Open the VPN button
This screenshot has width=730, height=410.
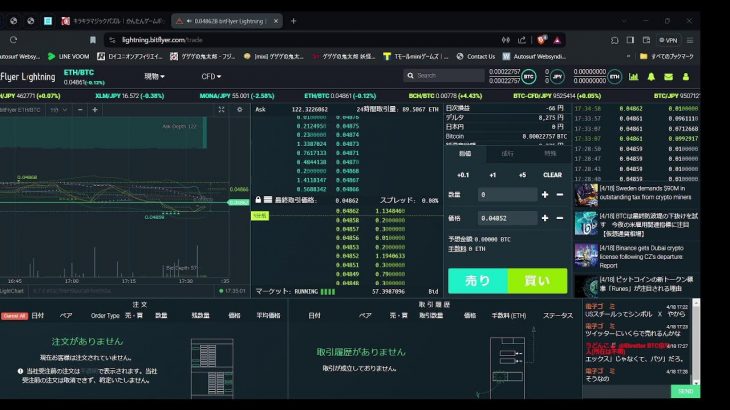[x=668, y=40]
